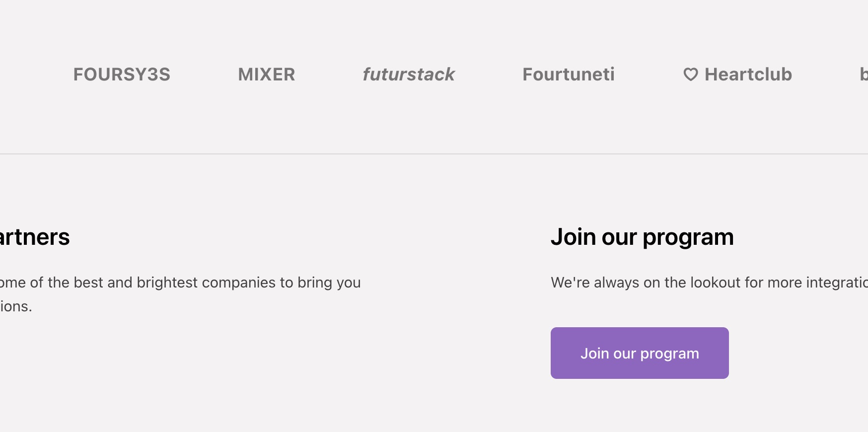This screenshot has width=868, height=432.
Task: Click the MIXER wordmark text
Action: 266,74
